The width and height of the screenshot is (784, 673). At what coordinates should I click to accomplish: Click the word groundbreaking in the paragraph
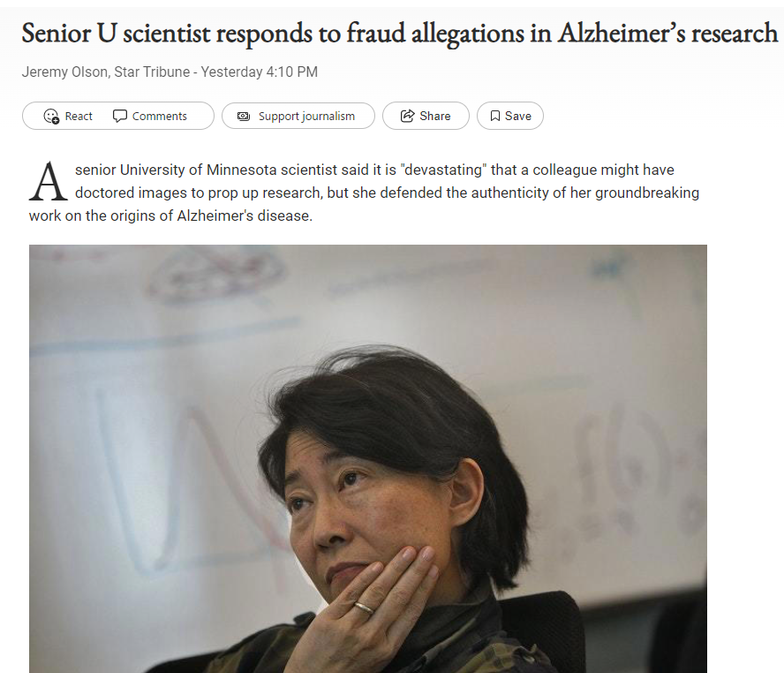coord(647,193)
